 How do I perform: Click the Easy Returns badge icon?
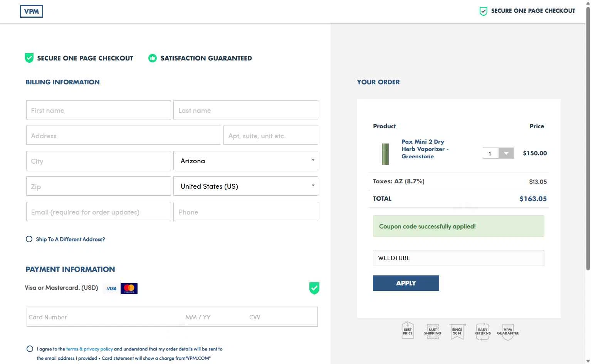click(482, 331)
